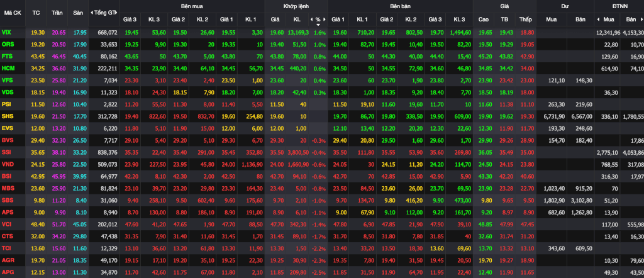644x278 pixels.
Task: Sort by Tổng GT column header
Action: (105, 13)
